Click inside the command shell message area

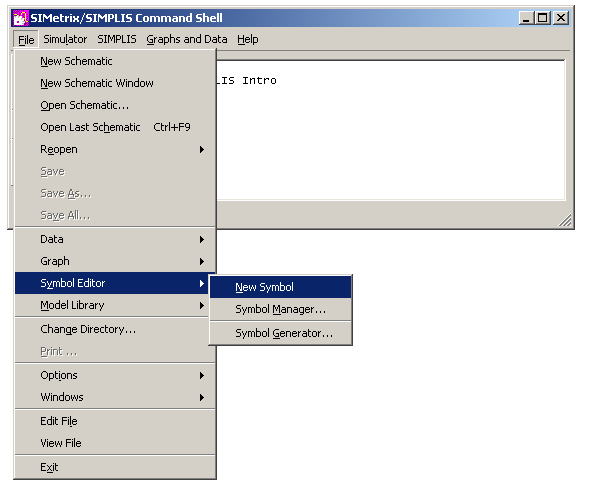click(x=390, y=130)
